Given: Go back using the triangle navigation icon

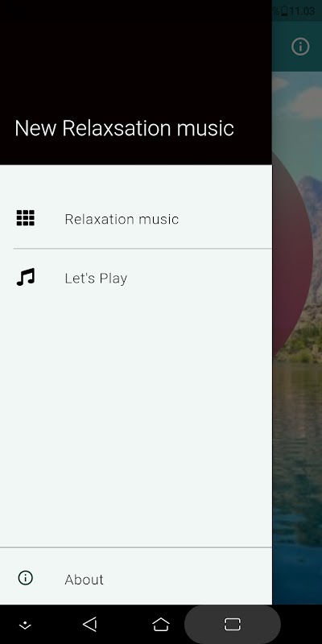Looking at the screenshot, I should click(89, 625).
